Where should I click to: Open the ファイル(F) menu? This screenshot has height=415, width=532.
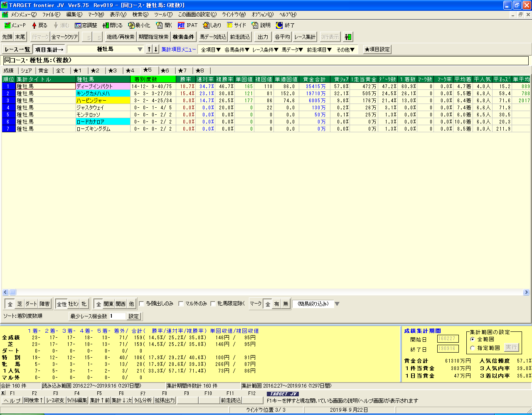click(x=51, y=15)
